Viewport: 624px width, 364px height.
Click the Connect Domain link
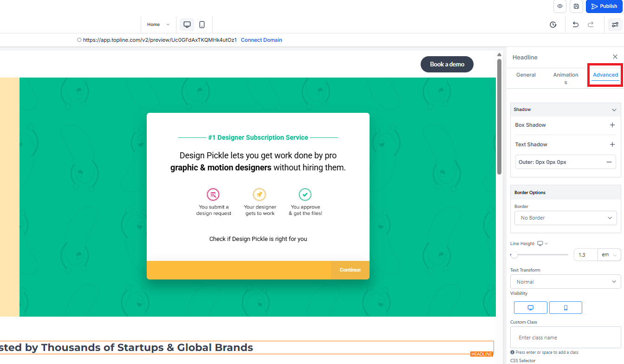point(261,40)
